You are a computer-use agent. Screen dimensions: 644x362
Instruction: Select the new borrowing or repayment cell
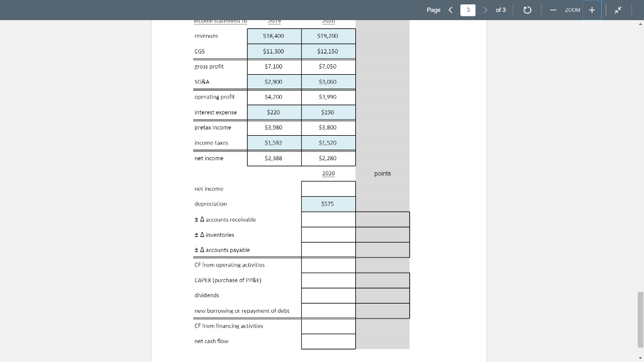pos(328,310)
